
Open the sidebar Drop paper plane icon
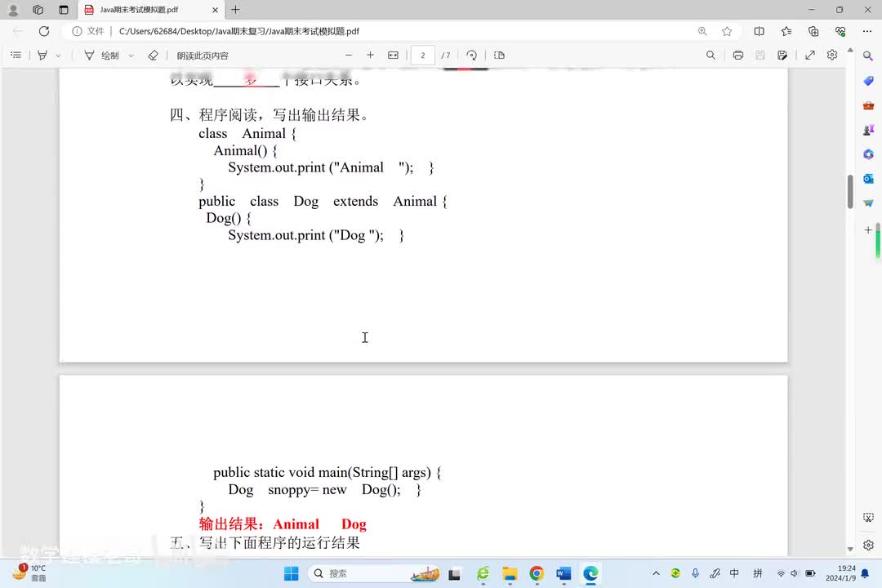click(868, 203)
